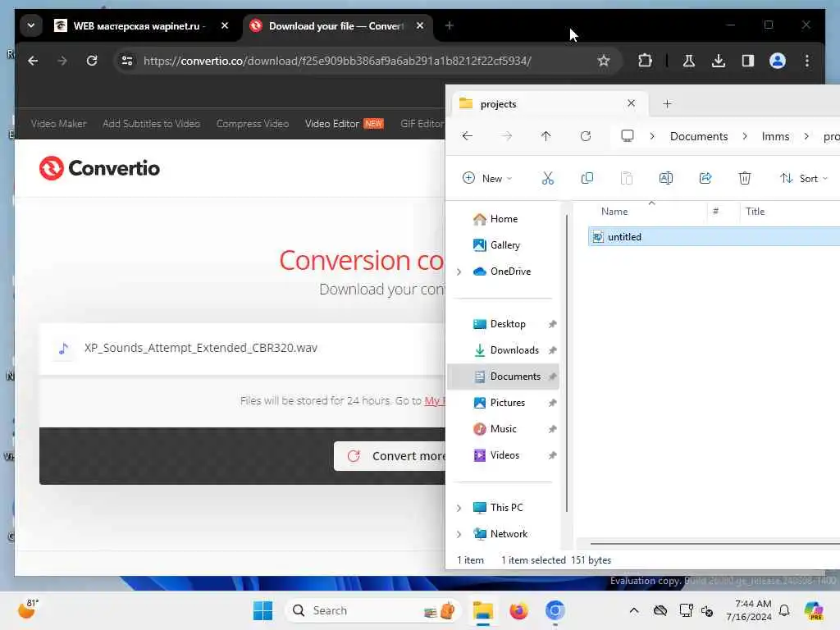Click the taskbar Search box
Screen dimensions: 840x630
373,610
